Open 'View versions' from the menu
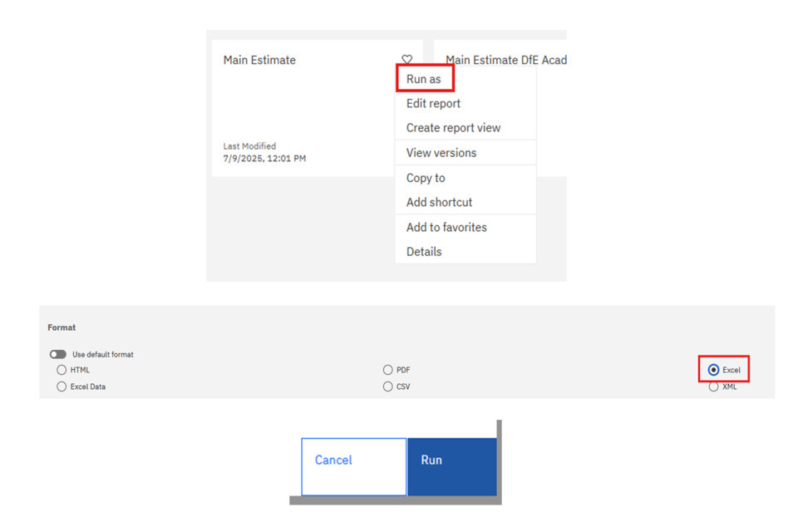This screenshot has height=532, width=798. click(x=441, y=153)
